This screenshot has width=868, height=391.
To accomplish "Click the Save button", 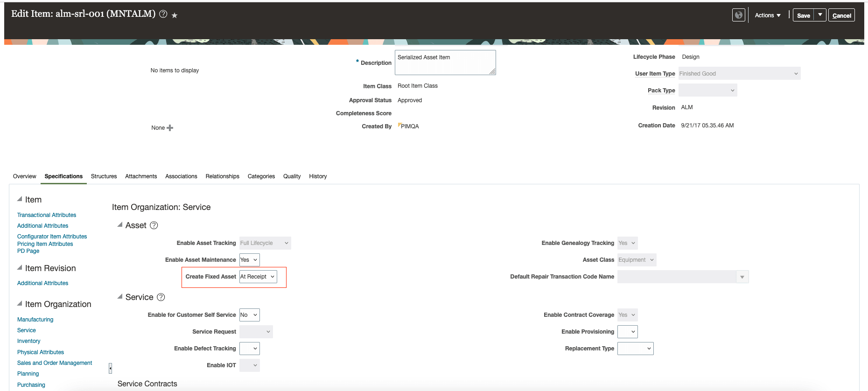I will click(803, 15).
